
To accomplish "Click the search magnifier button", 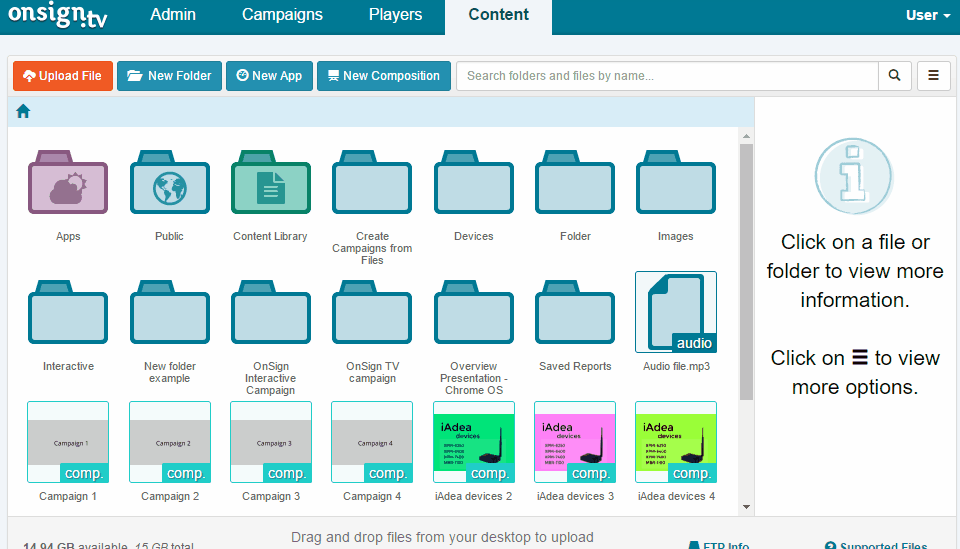I will pos(894,76).
